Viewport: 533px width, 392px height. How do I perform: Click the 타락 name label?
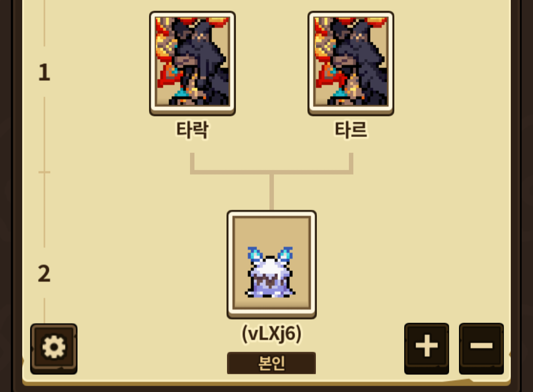[192, 130]
